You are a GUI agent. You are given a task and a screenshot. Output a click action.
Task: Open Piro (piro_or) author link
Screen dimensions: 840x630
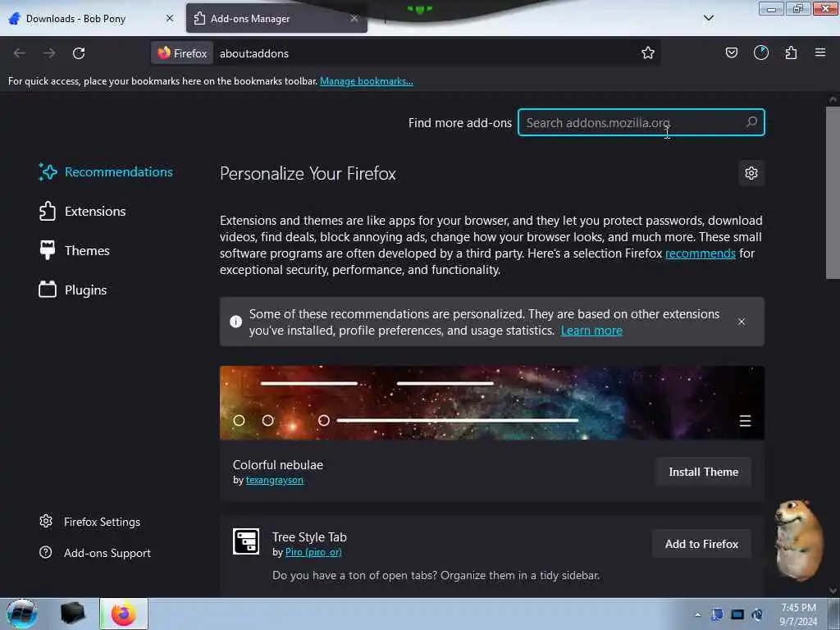(x=313, y=552)
